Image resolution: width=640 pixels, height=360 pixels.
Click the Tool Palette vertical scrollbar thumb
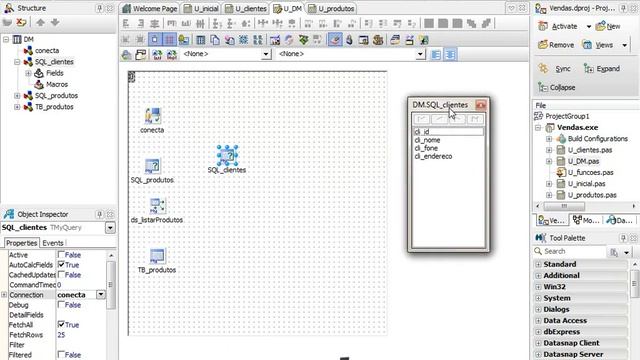click(634, 283)
